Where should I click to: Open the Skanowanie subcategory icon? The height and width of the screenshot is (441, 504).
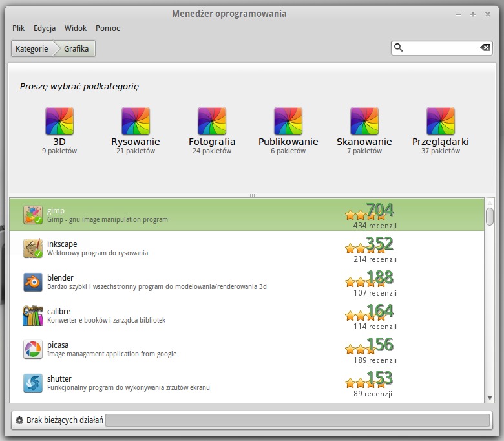click(364, 122)
